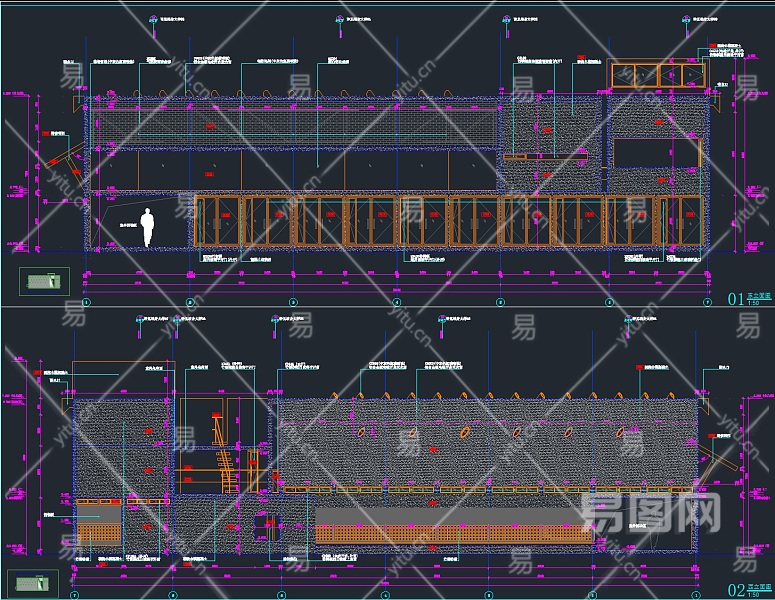Select the 1:50 scale text under title 02
Viewport: 775px width, 600px height.
pyautogui.click(x=753, y=594)
